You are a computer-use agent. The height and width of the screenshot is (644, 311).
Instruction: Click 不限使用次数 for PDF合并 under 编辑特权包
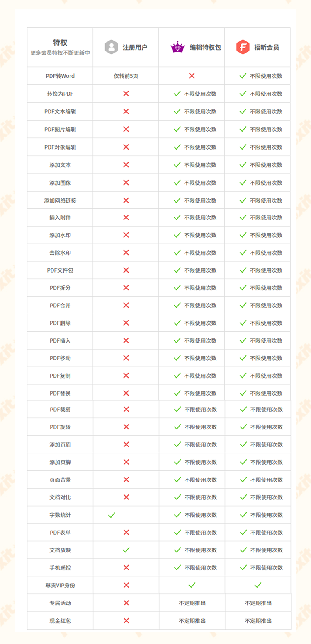coord(200,305)
